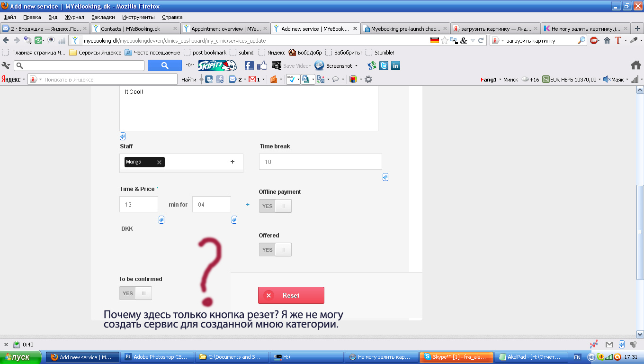Open the Часто посещаемые bookmark
The width and height of the screenshot is (644, 364).
pos(152,53)
